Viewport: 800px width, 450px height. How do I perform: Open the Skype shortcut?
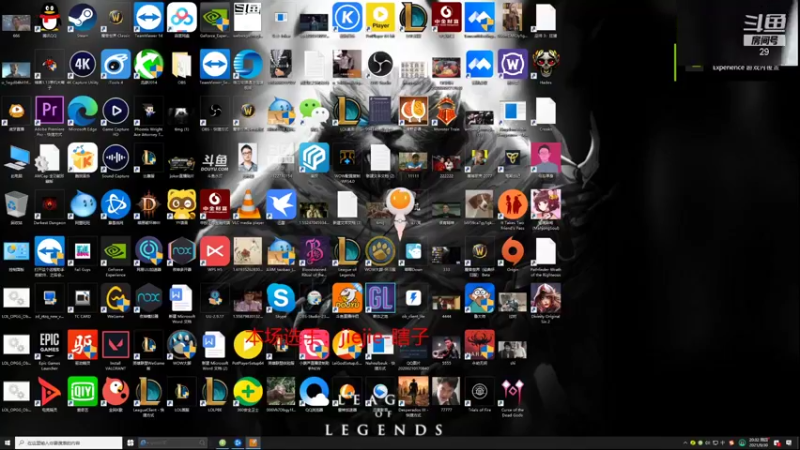[281, 298]
